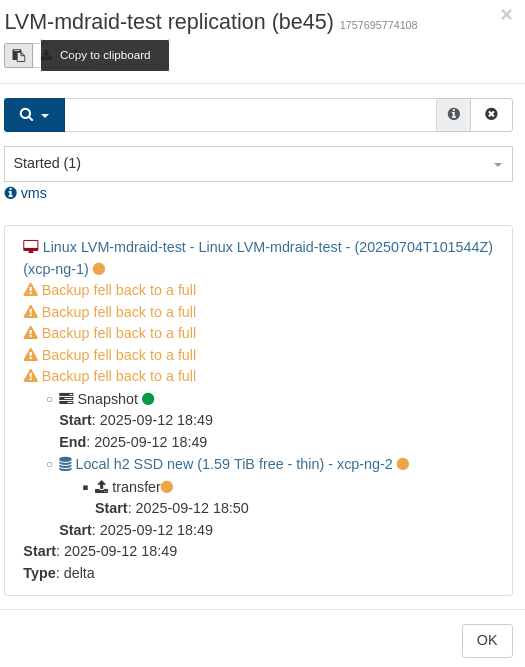Expand the Started (1) status dropdown
This screenshot has width=525, height=667.
(x=258, y=164)
